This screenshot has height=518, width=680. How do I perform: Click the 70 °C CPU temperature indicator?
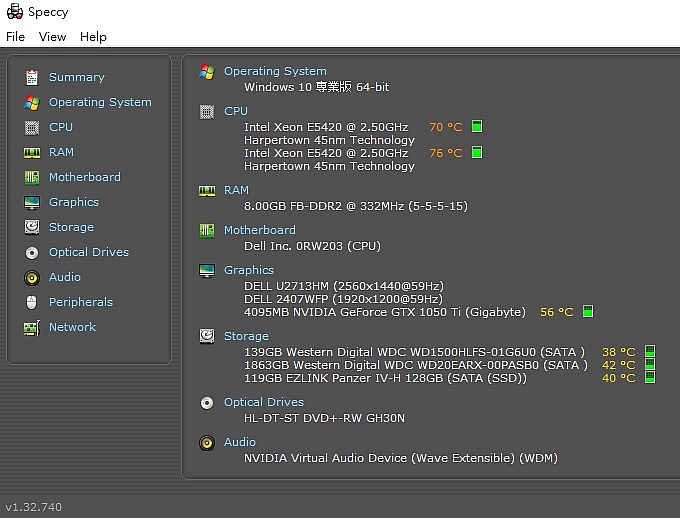tap(445, 127)
